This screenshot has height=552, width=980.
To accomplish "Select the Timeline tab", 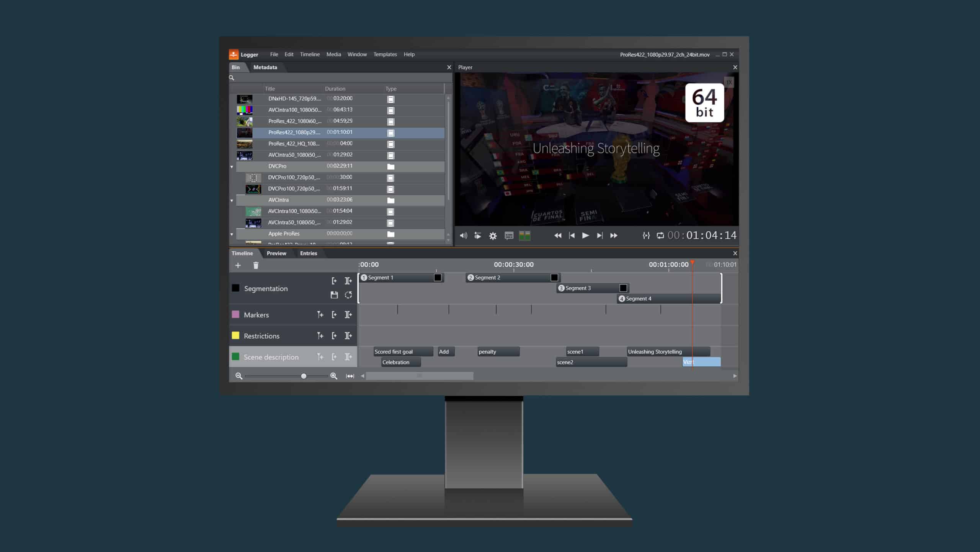I will 242,253.
